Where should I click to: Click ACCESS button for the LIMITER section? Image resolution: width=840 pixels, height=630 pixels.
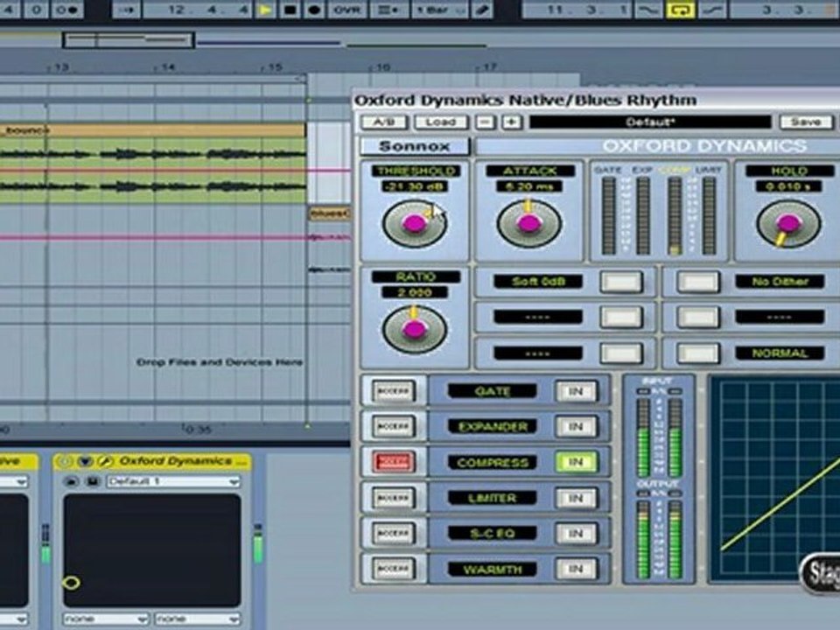tap(393, 498)
